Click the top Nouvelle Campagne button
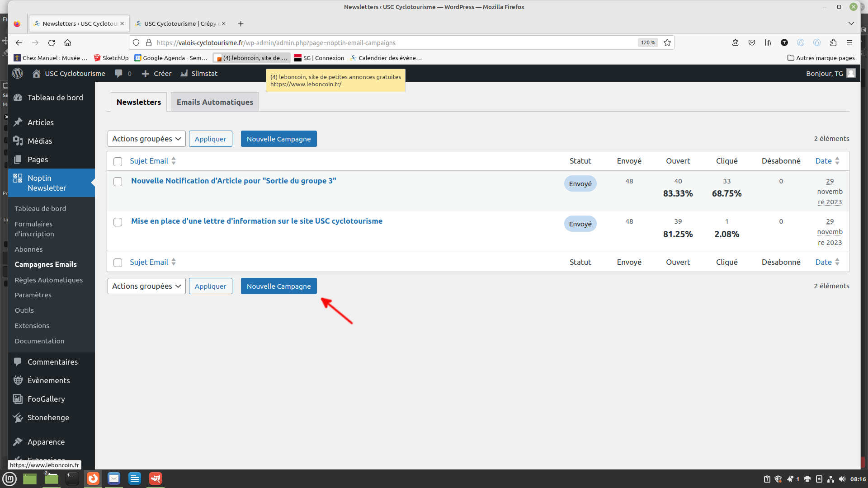The height and width of the screenshot is (488, 868). point(279,139)
